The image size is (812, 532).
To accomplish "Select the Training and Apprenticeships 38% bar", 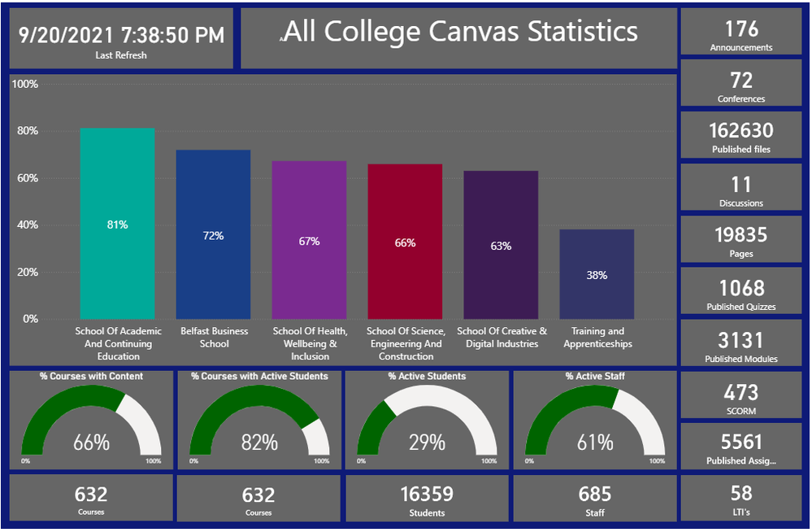I will (597, 274).
